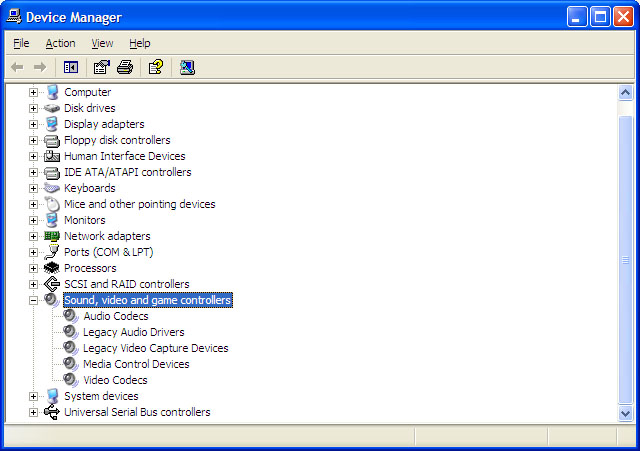Select Mice and other pointing devices
Viewport: 640px width, 451px height.
point(140,204)
